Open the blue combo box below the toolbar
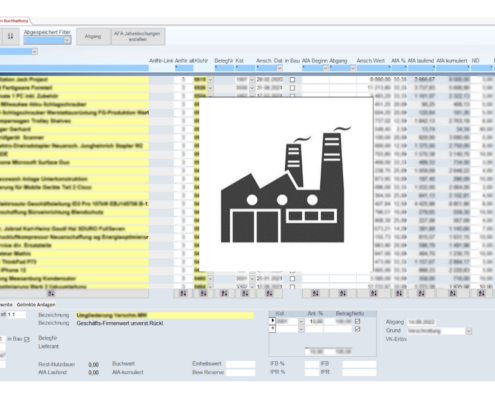495x400 pixels. coord(34,52)
